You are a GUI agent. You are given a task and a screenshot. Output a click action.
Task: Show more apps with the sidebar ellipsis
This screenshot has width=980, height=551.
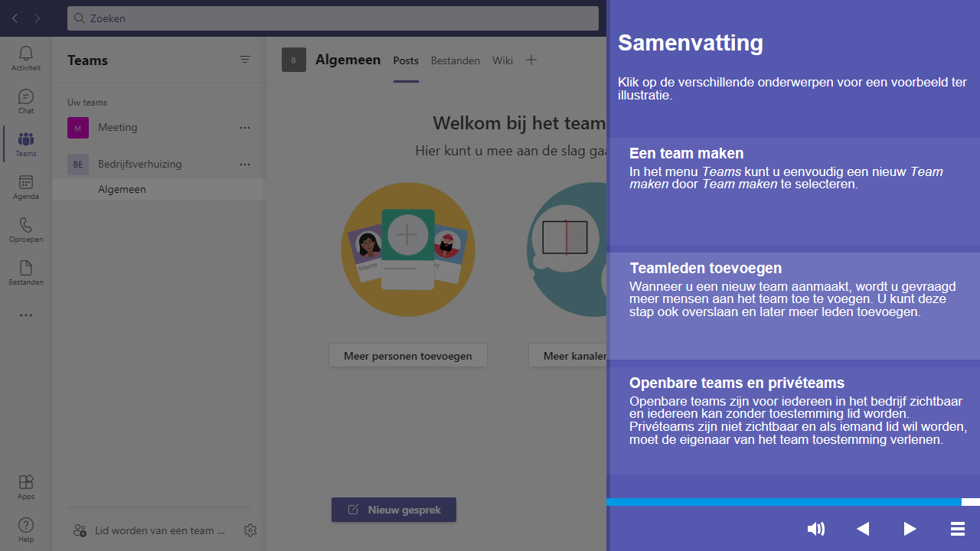(x=26, y=315)
